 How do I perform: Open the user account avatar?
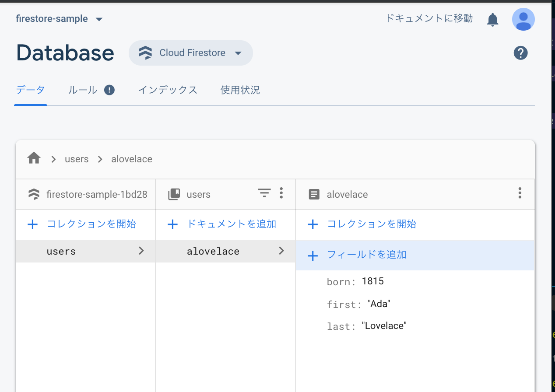[x=523, y=19]
